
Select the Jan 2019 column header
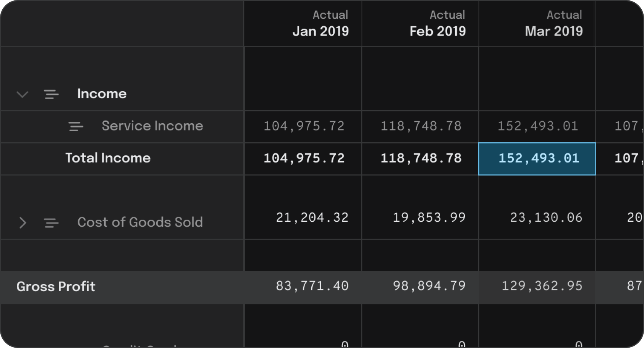click(320, 24)
